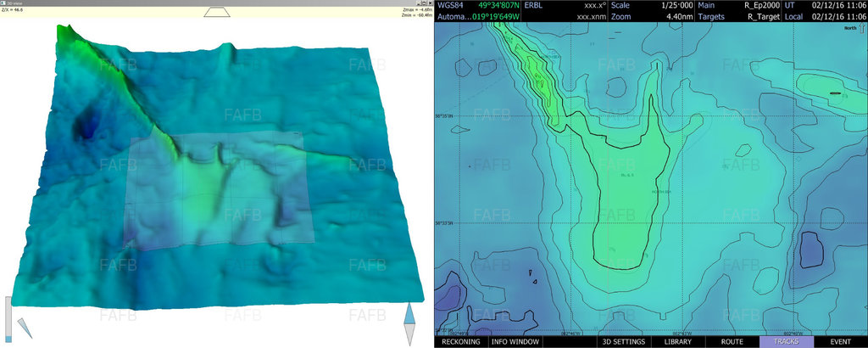
Task: Open the LIBRARY panel
Action: (677, 341)
